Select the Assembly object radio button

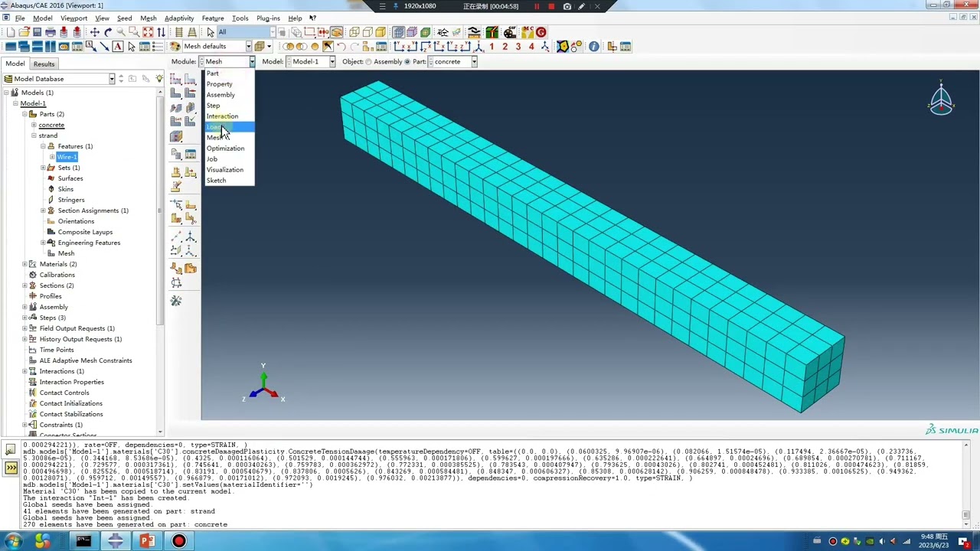point(369,62)
